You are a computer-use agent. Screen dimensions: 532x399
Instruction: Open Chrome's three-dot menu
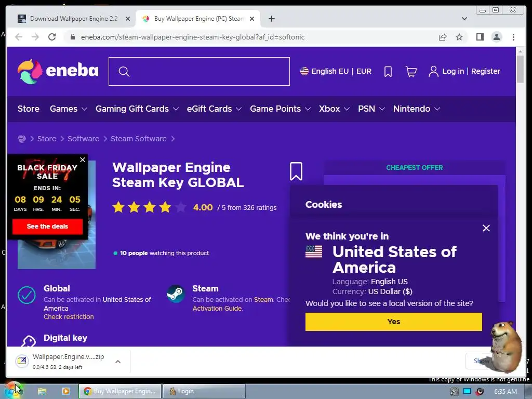513,37
